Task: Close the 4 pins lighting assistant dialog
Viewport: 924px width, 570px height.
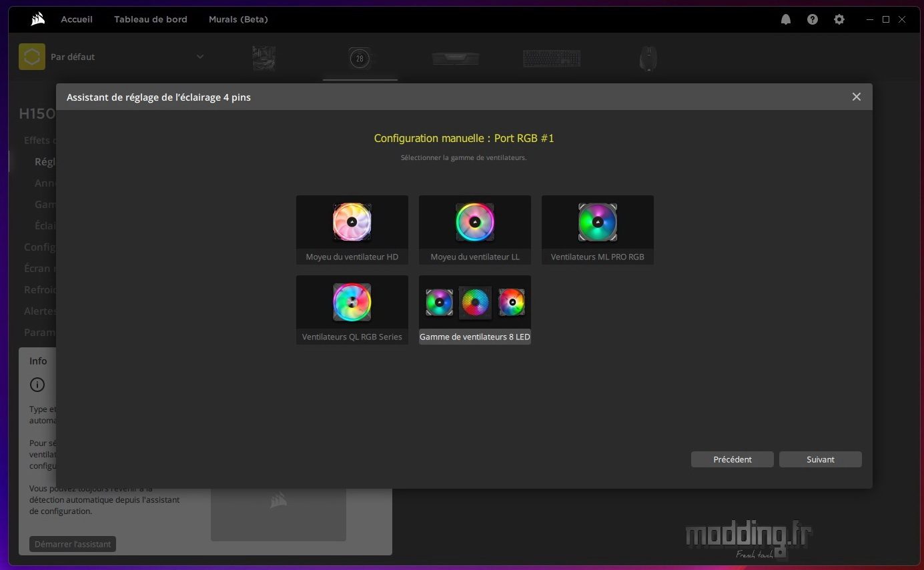Action: (857, 97)
